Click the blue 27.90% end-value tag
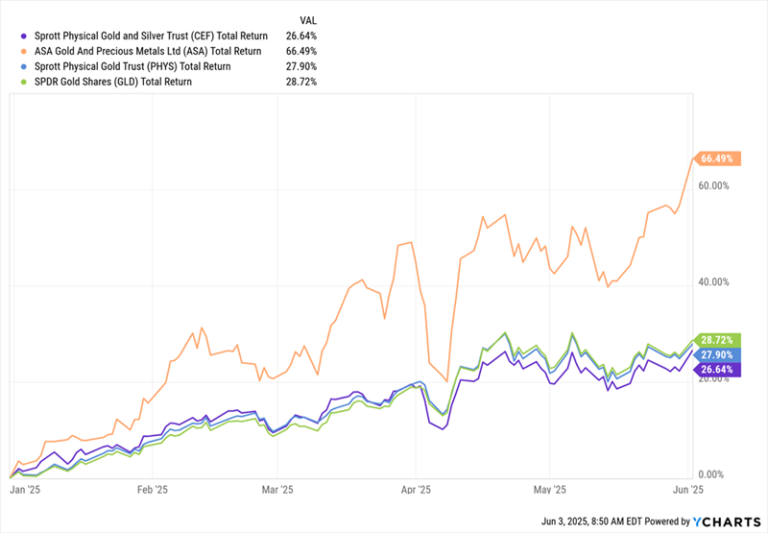Image resolution: width=768 pixels, height=533 pixels. point(719,356)
